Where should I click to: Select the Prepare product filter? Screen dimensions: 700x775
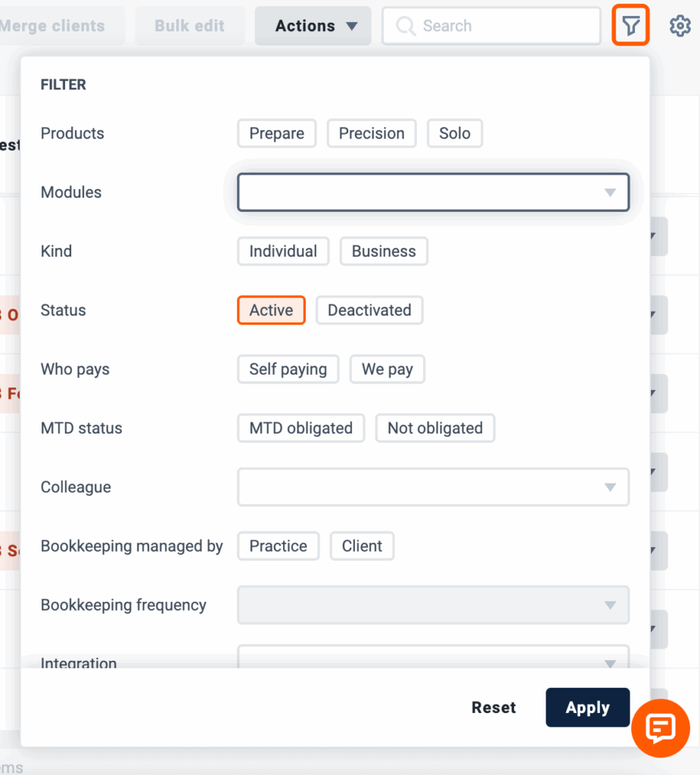click(277, 133)
